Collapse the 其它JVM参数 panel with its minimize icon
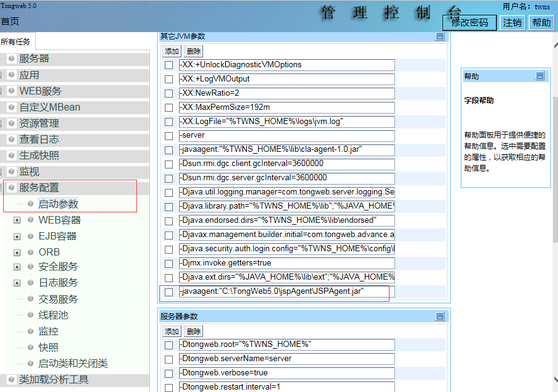558x392 pixels. (x=440, y=36)
